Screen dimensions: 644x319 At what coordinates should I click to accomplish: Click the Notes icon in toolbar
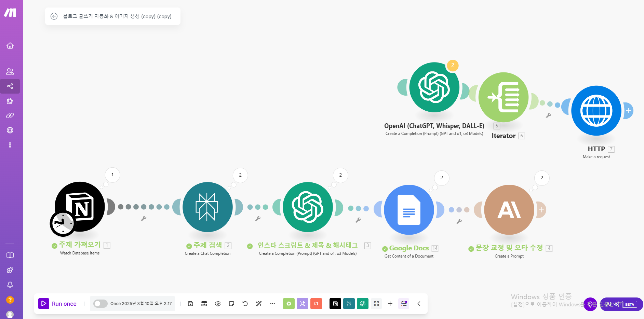point(231,304)
